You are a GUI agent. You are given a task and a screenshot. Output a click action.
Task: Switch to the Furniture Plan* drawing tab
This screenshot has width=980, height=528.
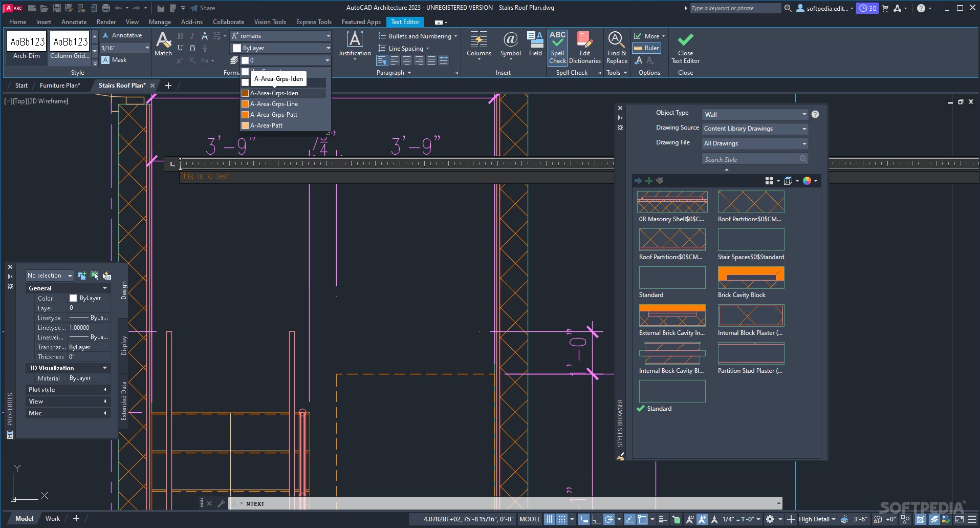click(x=60, y=86)
